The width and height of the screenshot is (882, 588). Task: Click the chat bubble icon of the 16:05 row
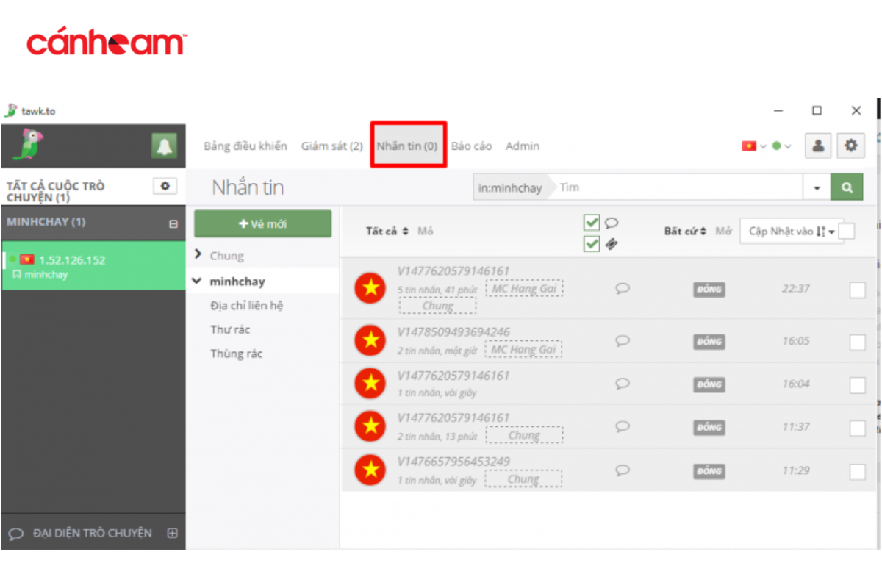point(623,340)
